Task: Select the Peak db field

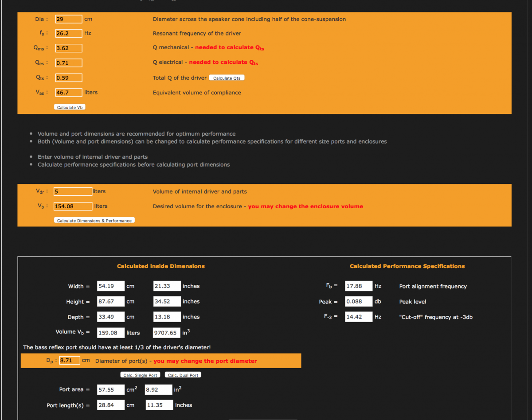Action: coord(359,302)
